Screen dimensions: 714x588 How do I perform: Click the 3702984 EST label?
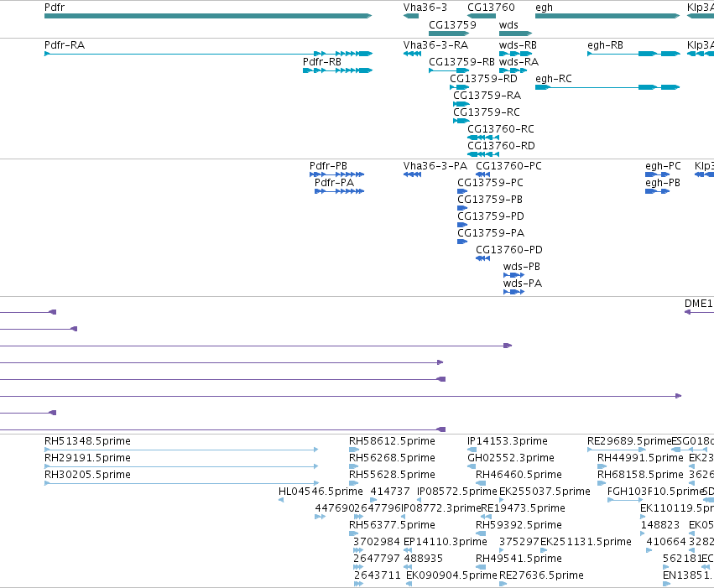[377, 543]
